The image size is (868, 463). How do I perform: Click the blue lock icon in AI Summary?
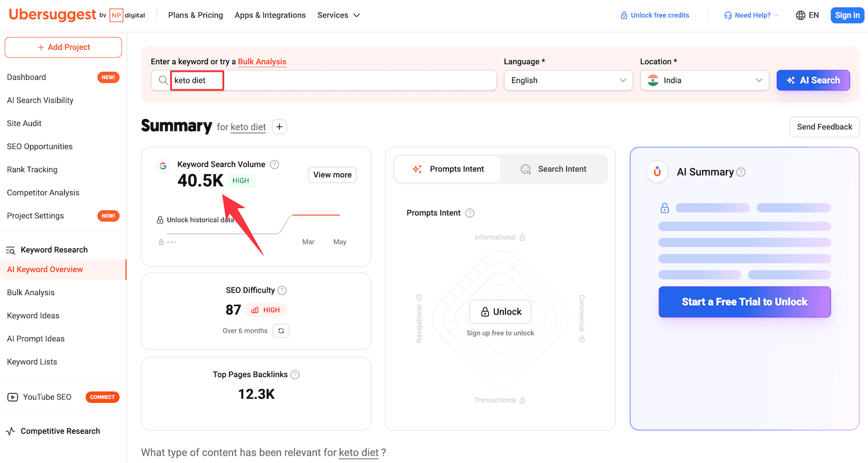coord(665,208)
